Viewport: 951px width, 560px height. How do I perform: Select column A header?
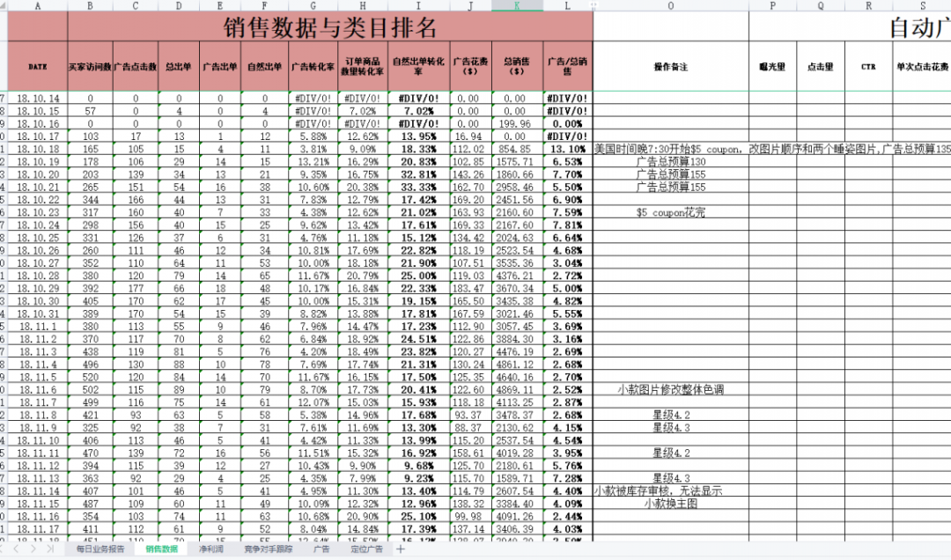38,5
